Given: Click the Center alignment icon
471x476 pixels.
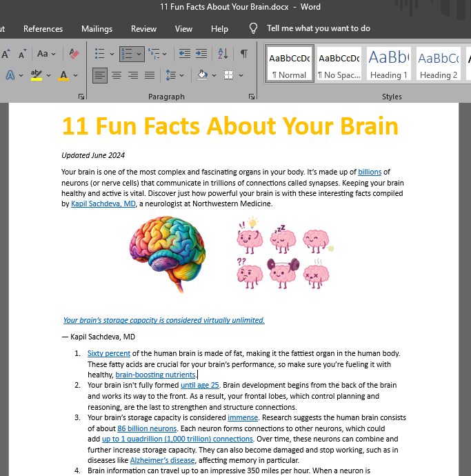Looking at the screenshot, I should (x=117, y=75).
